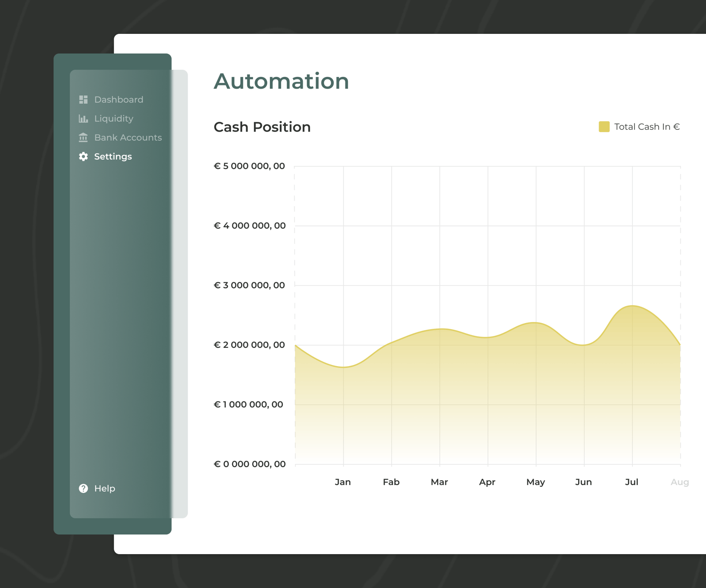Switch to the Liquidity section
Viewport: 706px width, 588px height.
coord(113,118)
